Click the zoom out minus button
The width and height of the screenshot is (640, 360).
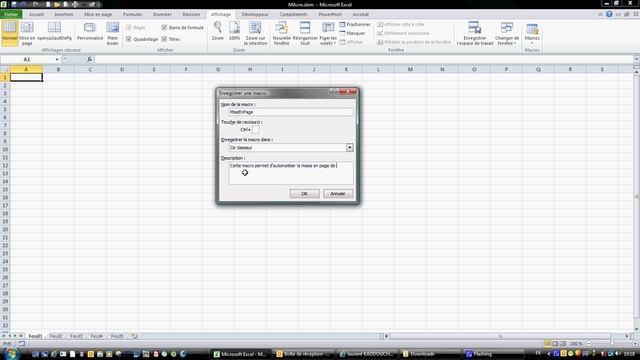pyautogui.click(x=589, y=344)
